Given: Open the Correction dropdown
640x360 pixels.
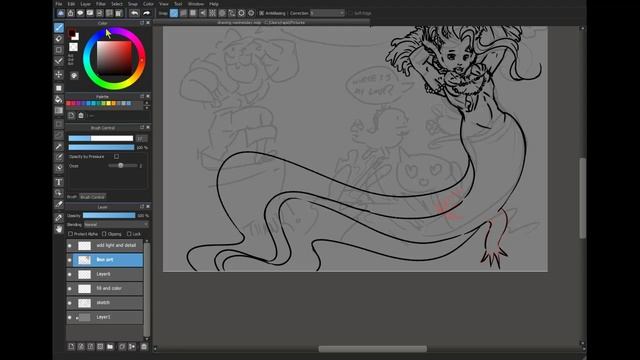Looking at the screenshot, I should point(327,13).
